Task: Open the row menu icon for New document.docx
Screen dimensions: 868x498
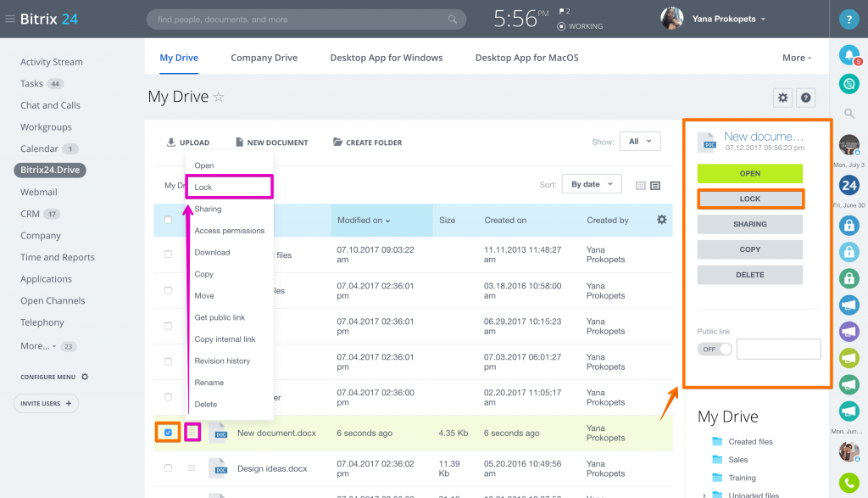Action: [x=192, y=432]
